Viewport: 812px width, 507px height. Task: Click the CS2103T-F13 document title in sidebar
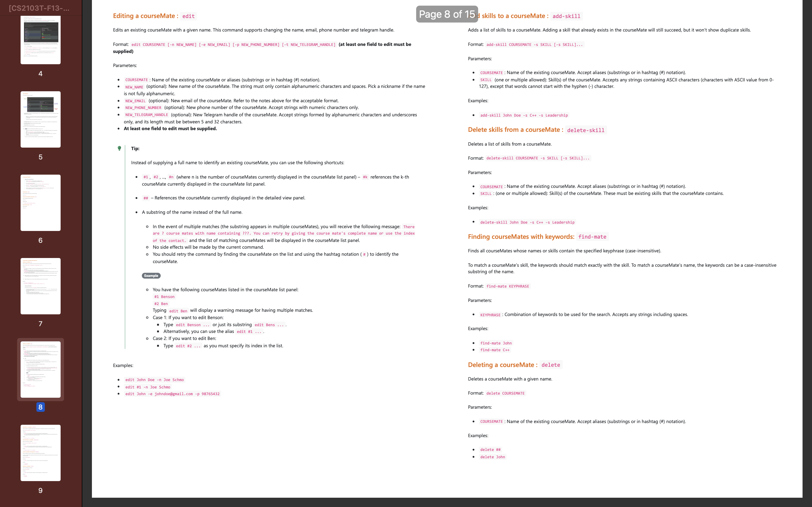(x=39, y=8)
